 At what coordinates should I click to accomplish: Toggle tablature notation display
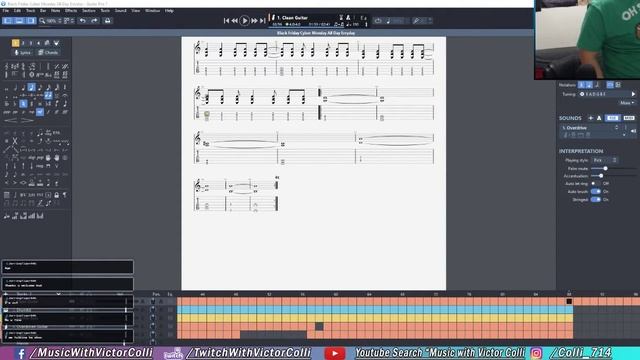(x=589, y=85)
